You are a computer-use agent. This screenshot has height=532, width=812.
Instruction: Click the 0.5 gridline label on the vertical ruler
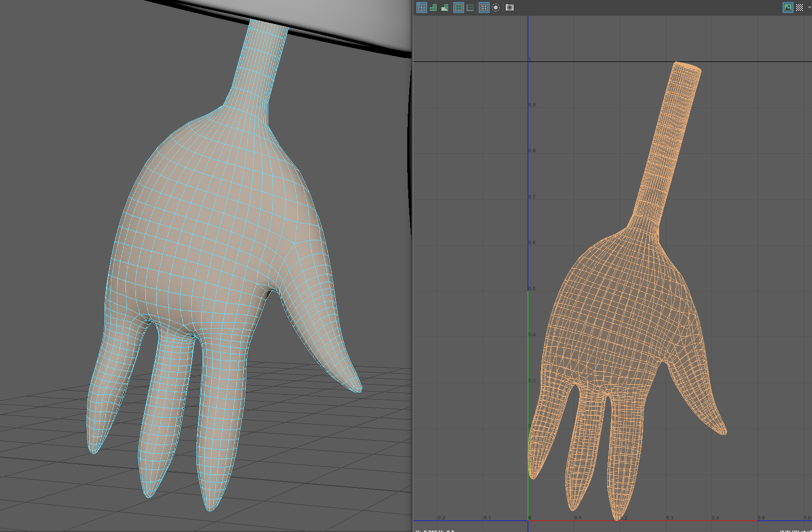coord(531,288)
